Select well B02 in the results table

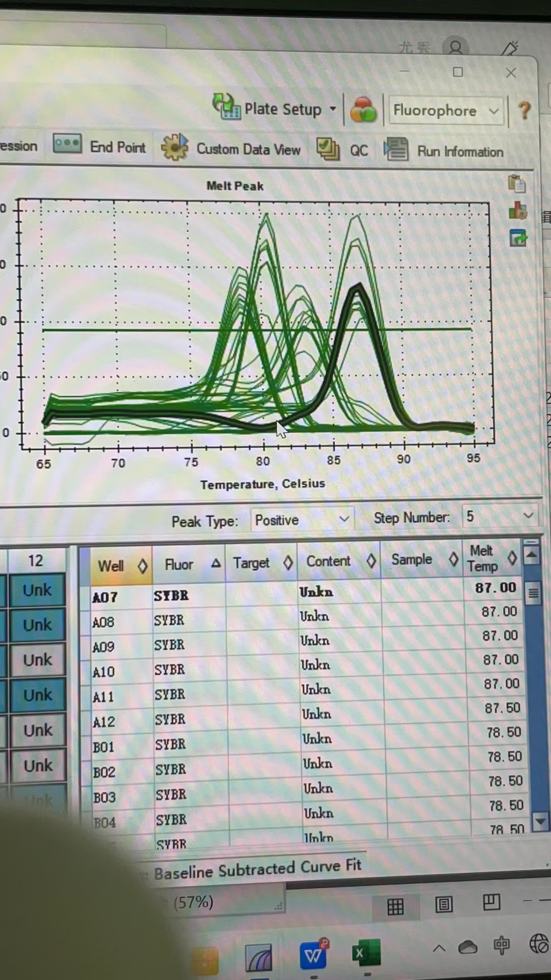pos(104,772)
